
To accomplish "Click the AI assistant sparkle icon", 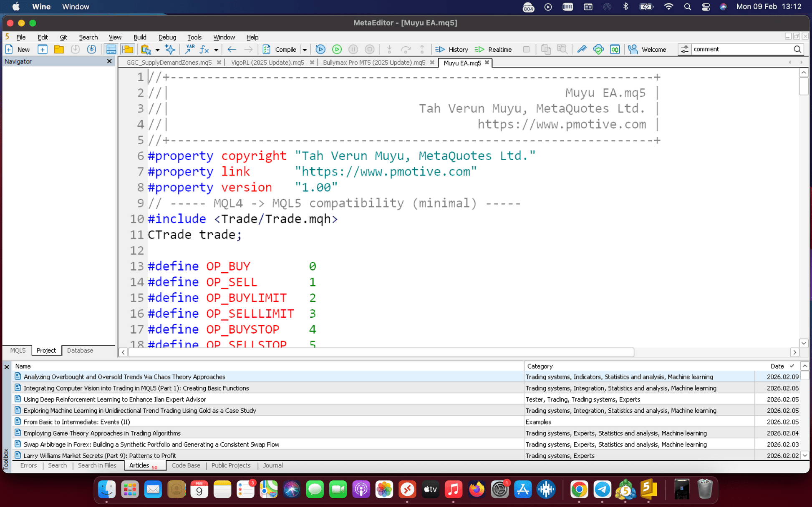I will 170,49.
